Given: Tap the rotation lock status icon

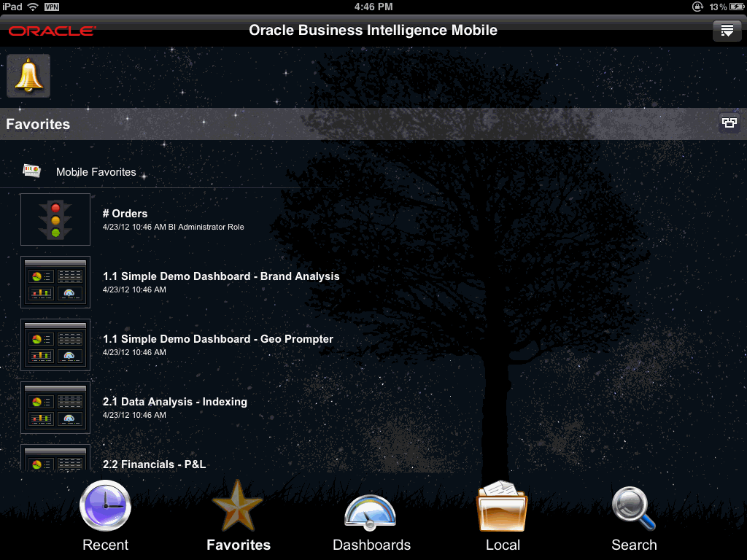Looking at the screenshot, I should (697, 7).
